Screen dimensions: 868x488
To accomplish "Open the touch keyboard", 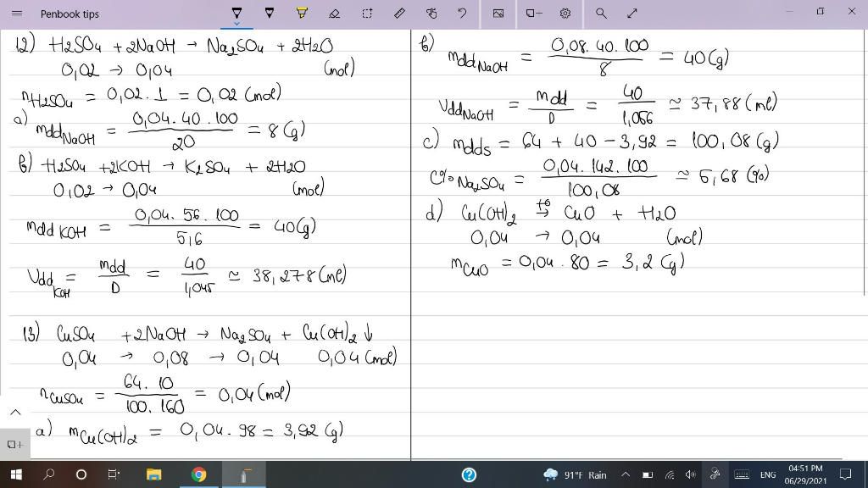I will 742,474.
